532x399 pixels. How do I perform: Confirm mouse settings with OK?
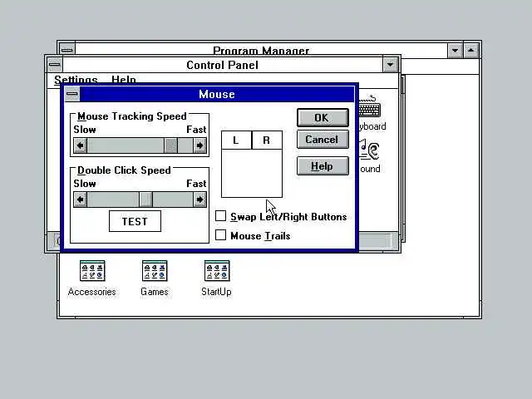point(323,118)
